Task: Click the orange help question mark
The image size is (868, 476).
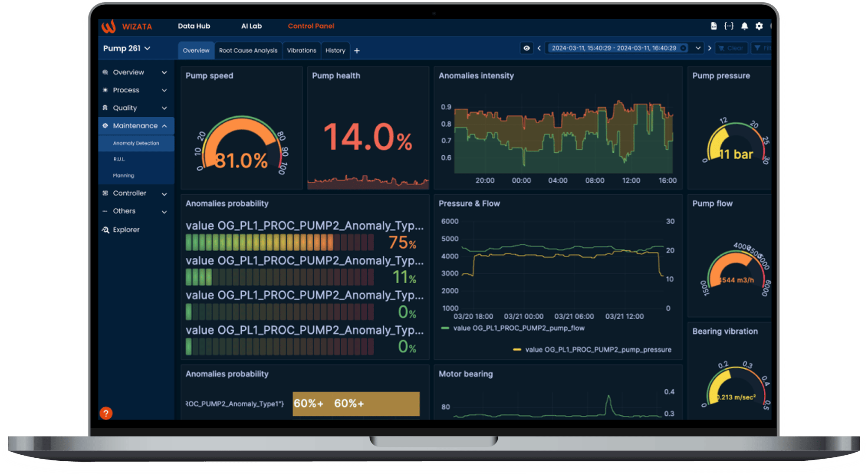Action: point(106,413)
